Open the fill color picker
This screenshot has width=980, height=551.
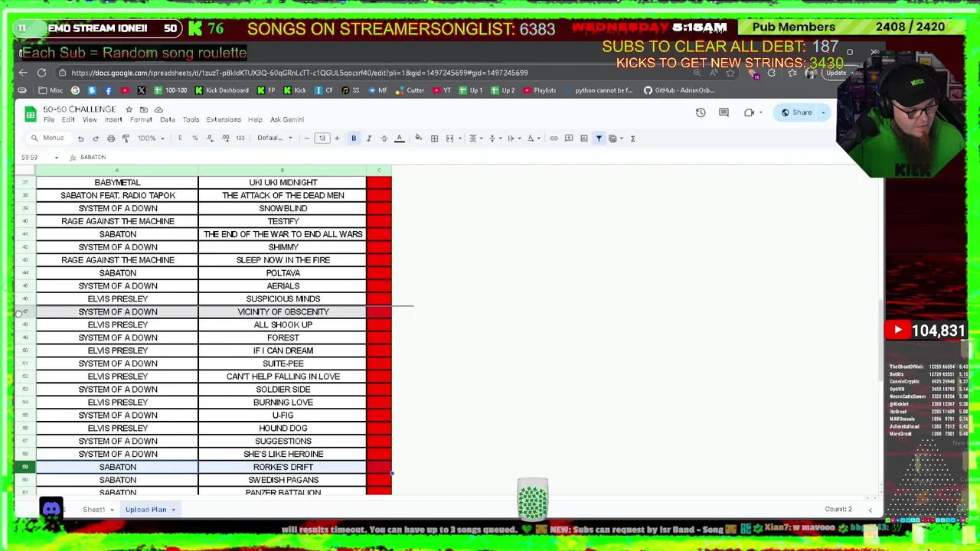pyautogui.click(x=418, y=139)
